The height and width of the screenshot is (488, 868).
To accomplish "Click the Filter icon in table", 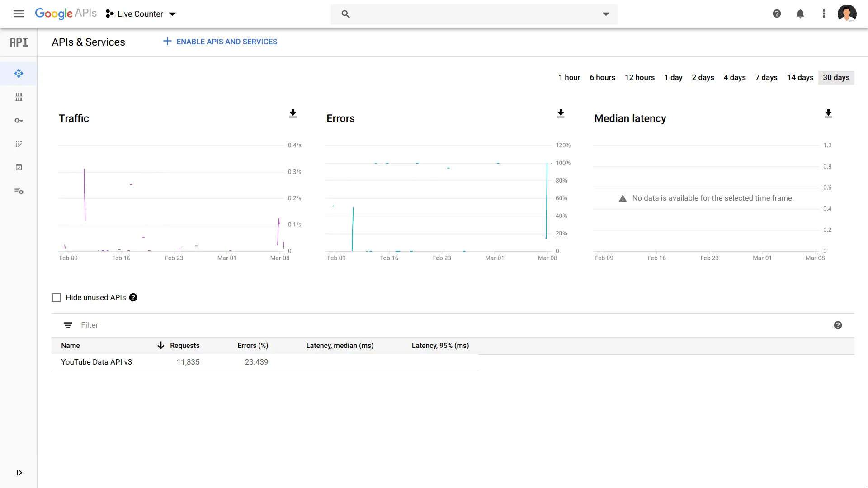I will tap(68, 325).
